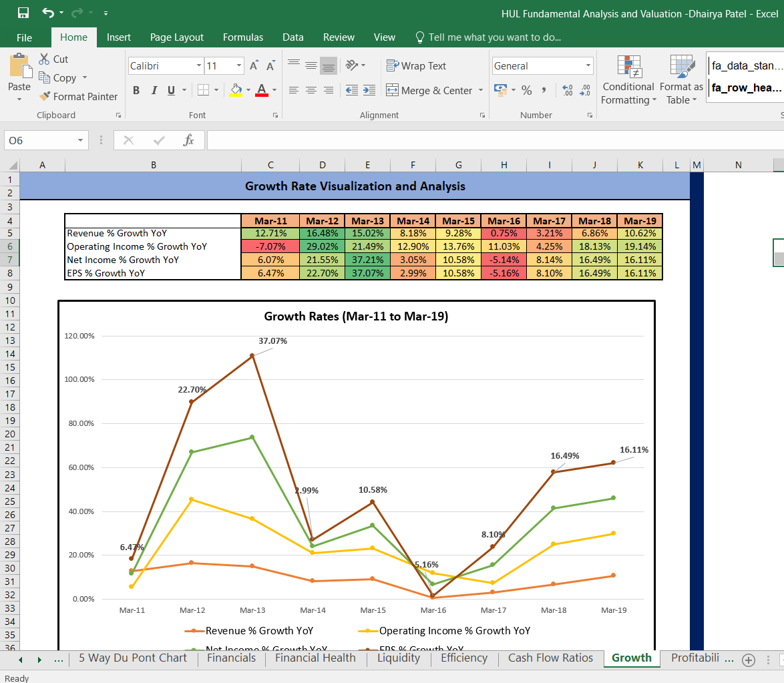Open the Liquidity sheet tab

tap(399, 658)
